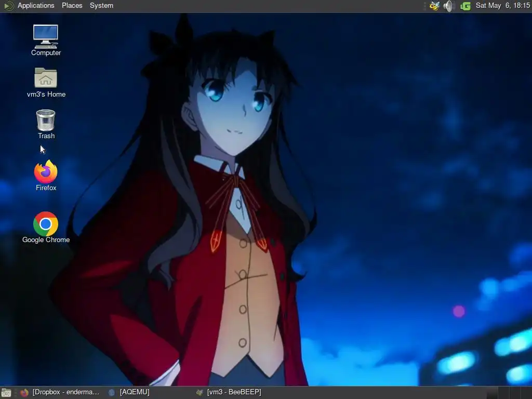Click the MATE logo icon beside Applications
Viewport: 532px width, 399px height.
8,6
